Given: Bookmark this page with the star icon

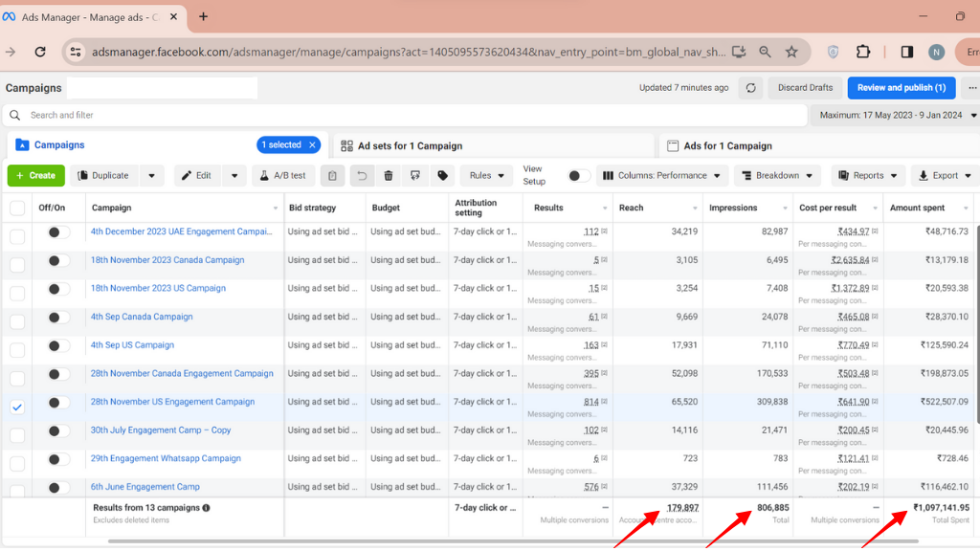Looking at the screenshot, I should pyautogui.click(x=791, y=52).
